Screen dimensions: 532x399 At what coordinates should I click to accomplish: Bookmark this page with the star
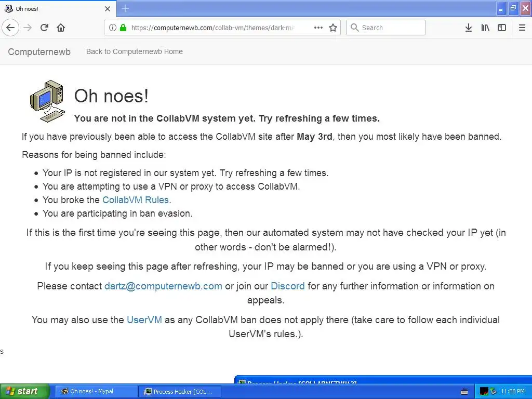coord(333,28)
